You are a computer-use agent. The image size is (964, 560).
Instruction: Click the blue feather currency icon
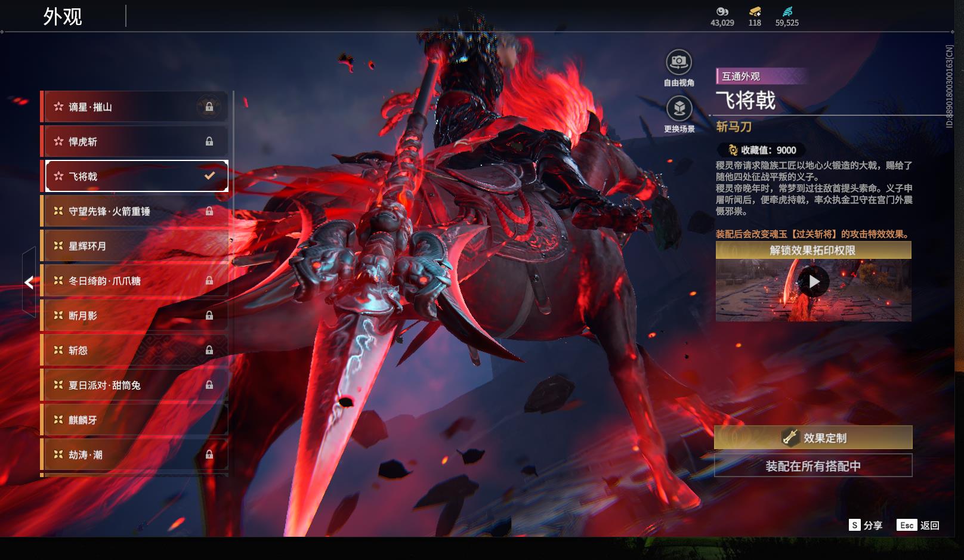point(787,11)
